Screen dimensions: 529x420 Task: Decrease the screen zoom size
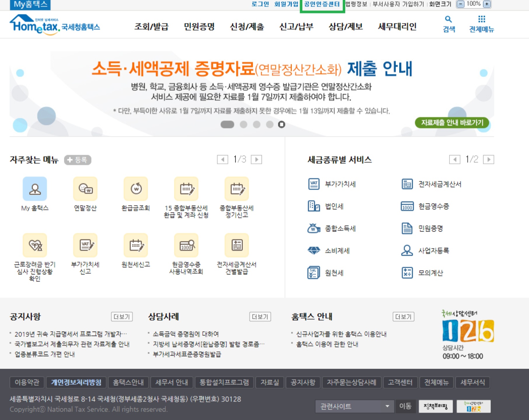click(460, 4)
